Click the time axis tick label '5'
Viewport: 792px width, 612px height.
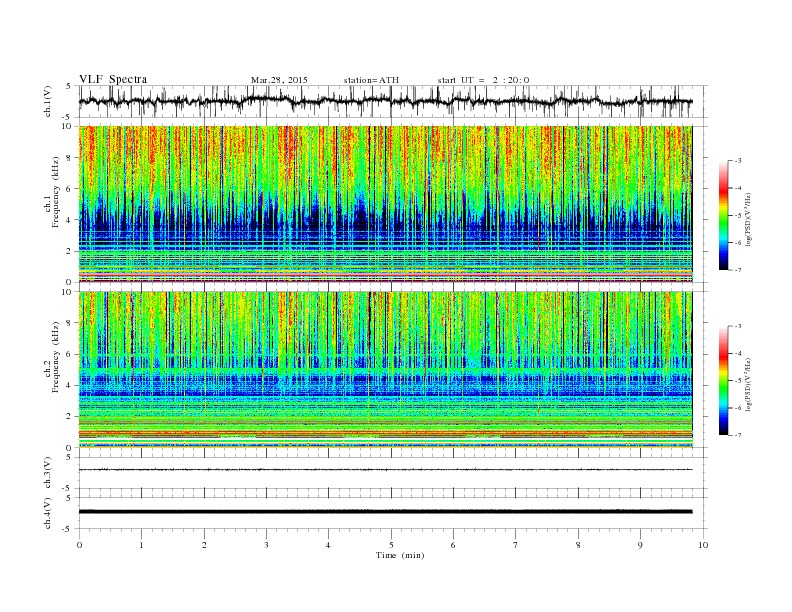click(391, 545)
